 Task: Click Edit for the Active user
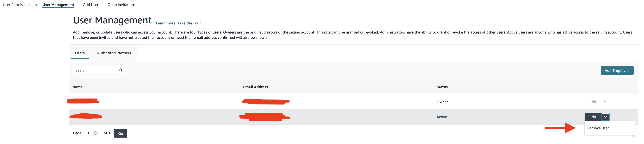[592, 117]
